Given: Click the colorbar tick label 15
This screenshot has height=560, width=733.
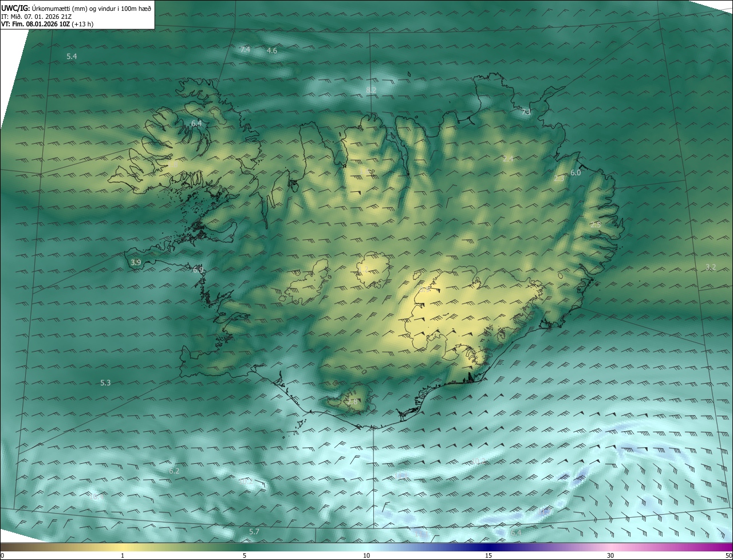Looking at the screenshot, I should (488, 555).
